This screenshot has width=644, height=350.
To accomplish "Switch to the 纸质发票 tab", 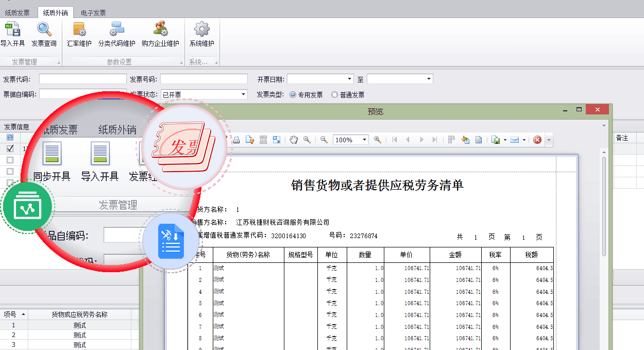I will coord(18,13).
